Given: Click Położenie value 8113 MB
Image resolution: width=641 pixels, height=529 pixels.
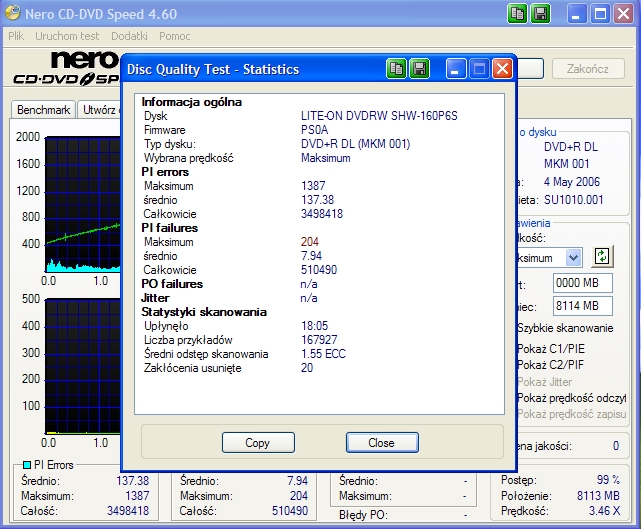Looking at the screenshot, I should pyautogui.click(x=598, y=495).
